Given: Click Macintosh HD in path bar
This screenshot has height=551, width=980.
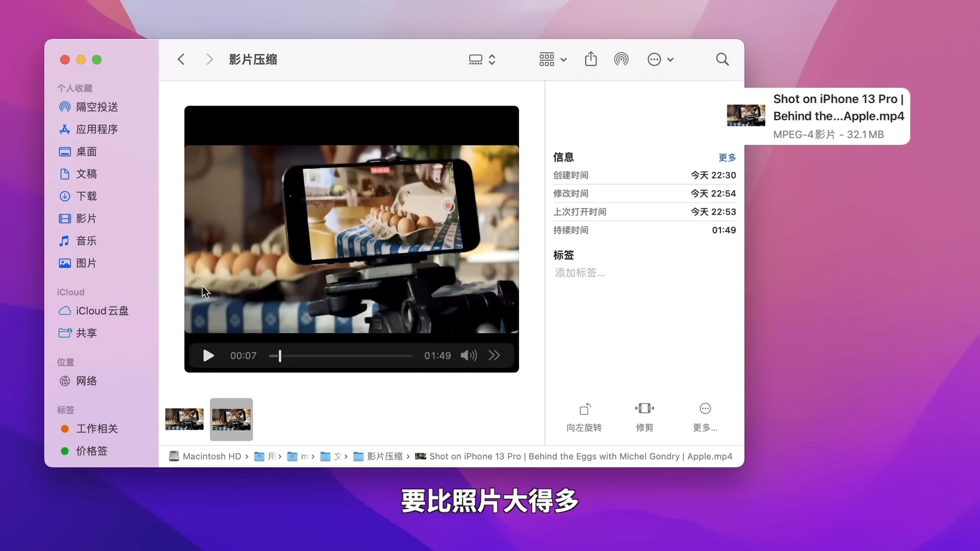Looking at the screenshot, I should (x=205, y=456).
